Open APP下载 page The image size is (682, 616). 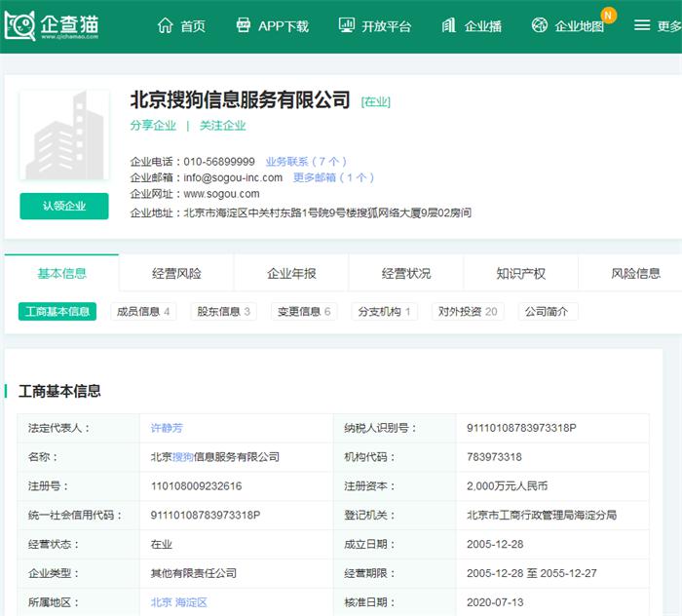click(x=284, y=26)
